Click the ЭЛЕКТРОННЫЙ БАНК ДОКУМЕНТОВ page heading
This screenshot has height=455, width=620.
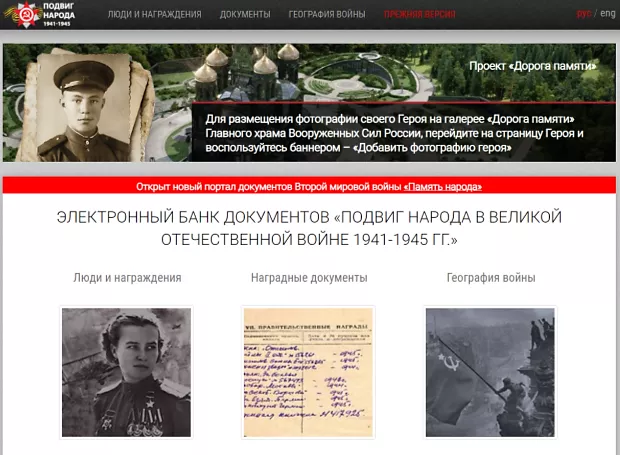[309, 228]
